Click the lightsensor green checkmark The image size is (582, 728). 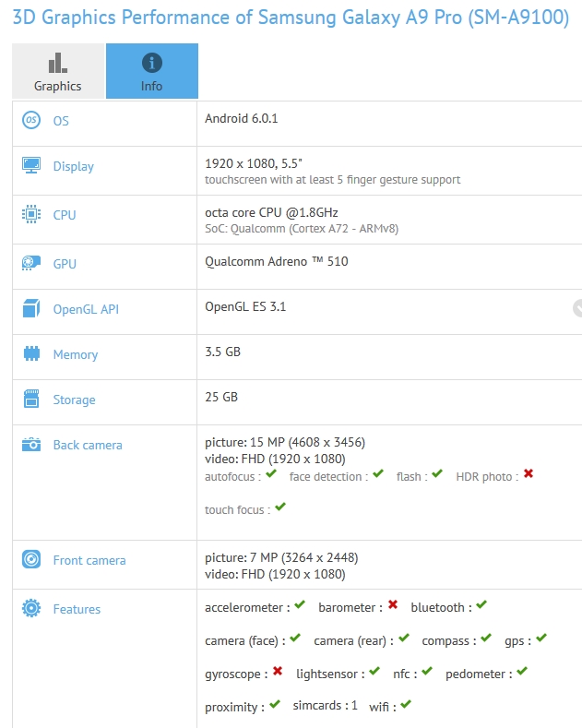pos(374,671)
